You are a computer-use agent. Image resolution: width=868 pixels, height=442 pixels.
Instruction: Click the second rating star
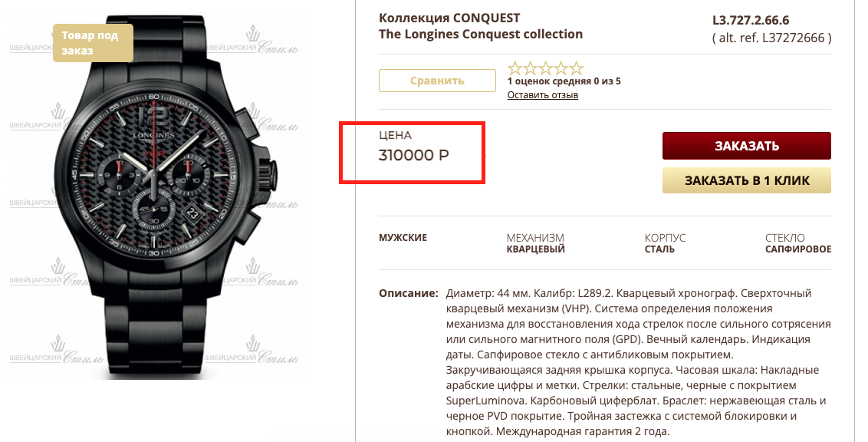(x=531, y=68)
